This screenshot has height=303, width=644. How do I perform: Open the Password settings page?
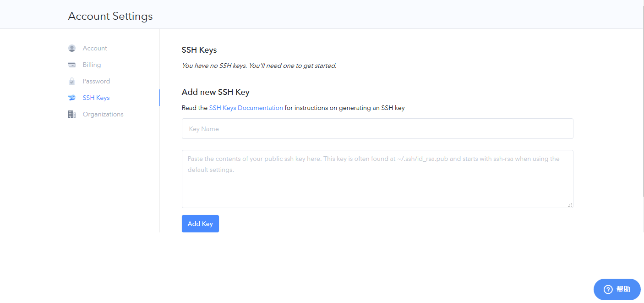[x=96, y=81]
